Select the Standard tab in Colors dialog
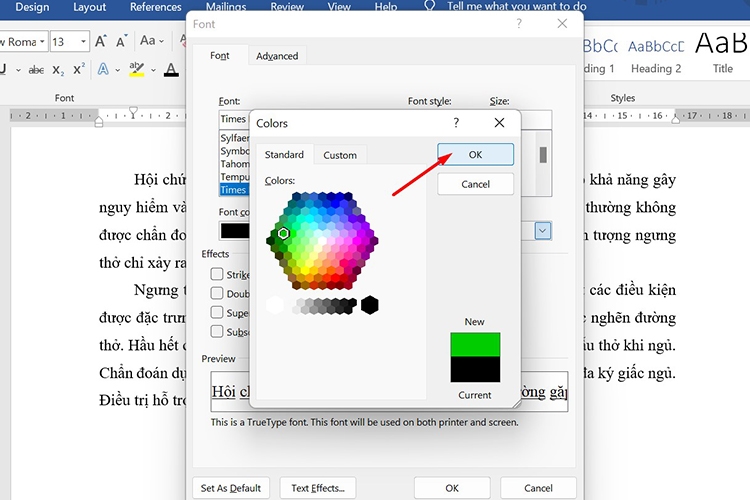 (285, 155)
